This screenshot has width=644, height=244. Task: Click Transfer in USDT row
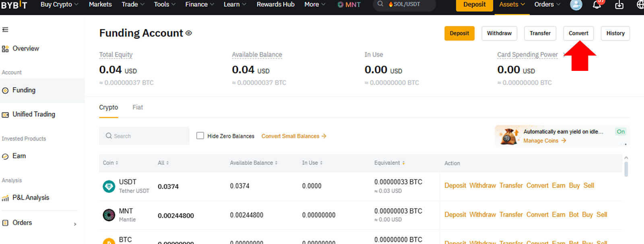[x=511, y=186]
